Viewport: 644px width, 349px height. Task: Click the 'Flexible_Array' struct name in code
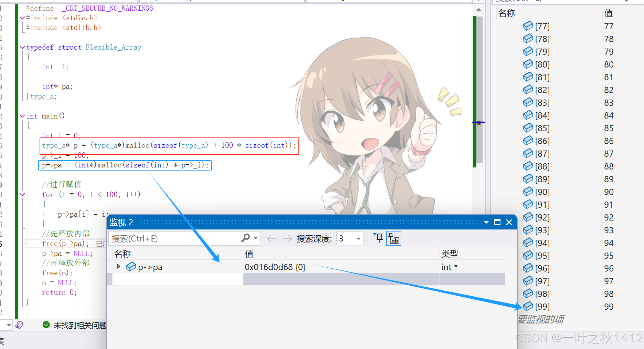[113, 47]
